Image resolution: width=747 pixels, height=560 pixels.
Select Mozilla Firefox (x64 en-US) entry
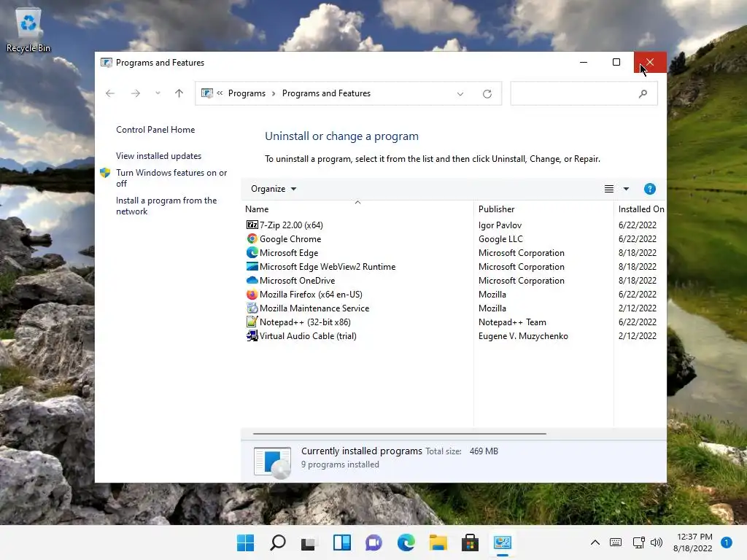(311, 295)
